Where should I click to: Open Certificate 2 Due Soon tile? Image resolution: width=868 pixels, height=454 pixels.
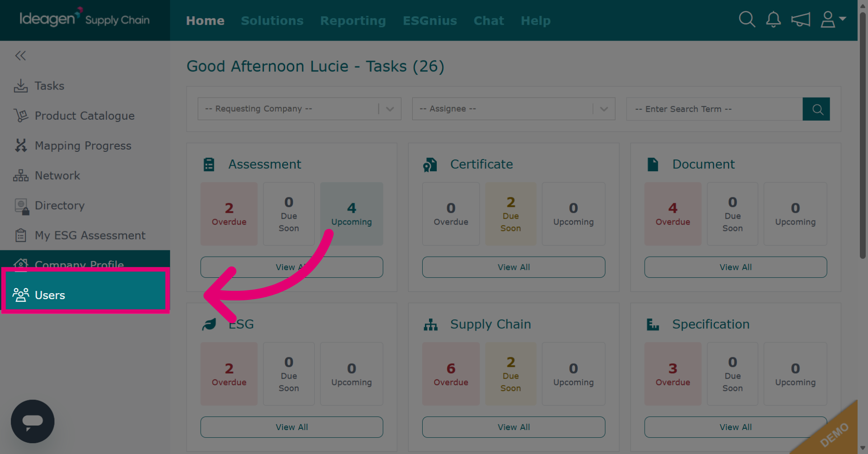click(x=511, y=214)
